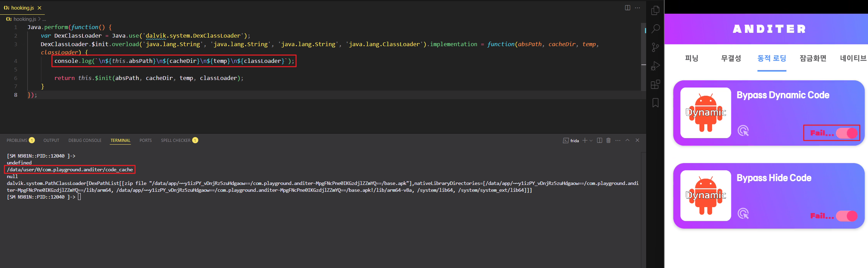Select the 무결성 tab in Anditer app
Image resolution: width=868 pixels, height=268 pixels.
tap(731, 58)
